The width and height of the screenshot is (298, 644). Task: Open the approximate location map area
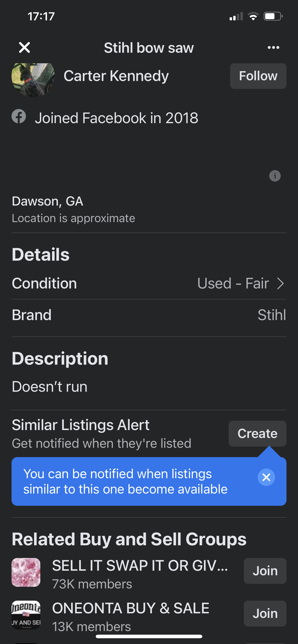(149, 160)
